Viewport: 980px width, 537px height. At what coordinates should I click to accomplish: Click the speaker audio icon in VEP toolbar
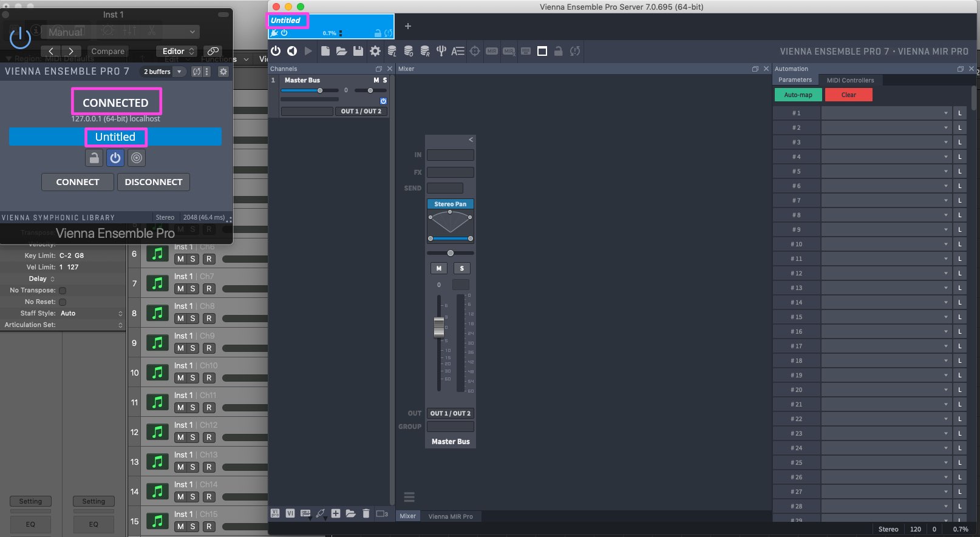[292, 51]
